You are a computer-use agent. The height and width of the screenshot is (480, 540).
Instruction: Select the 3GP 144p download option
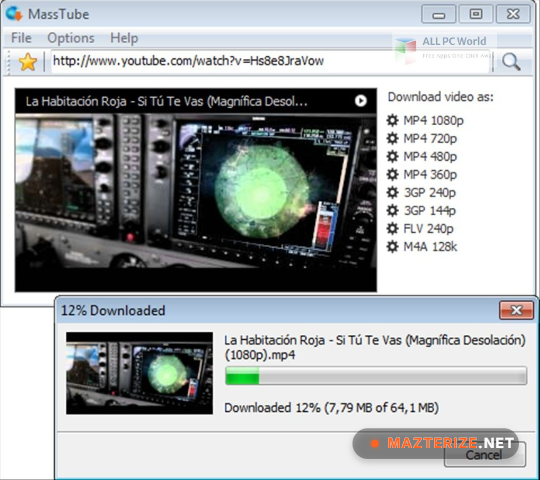[x=429, y=210]
